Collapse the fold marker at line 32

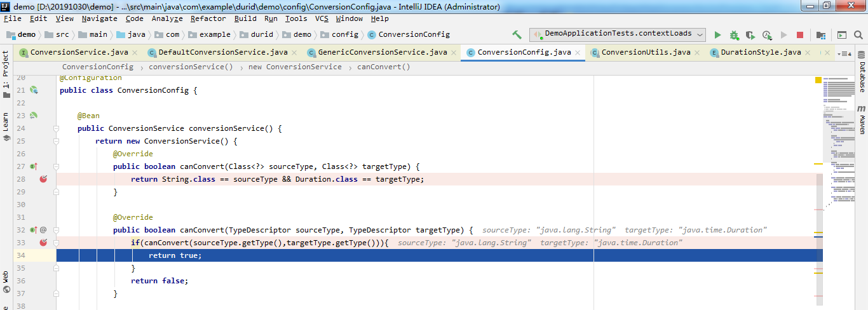(56, 230)
